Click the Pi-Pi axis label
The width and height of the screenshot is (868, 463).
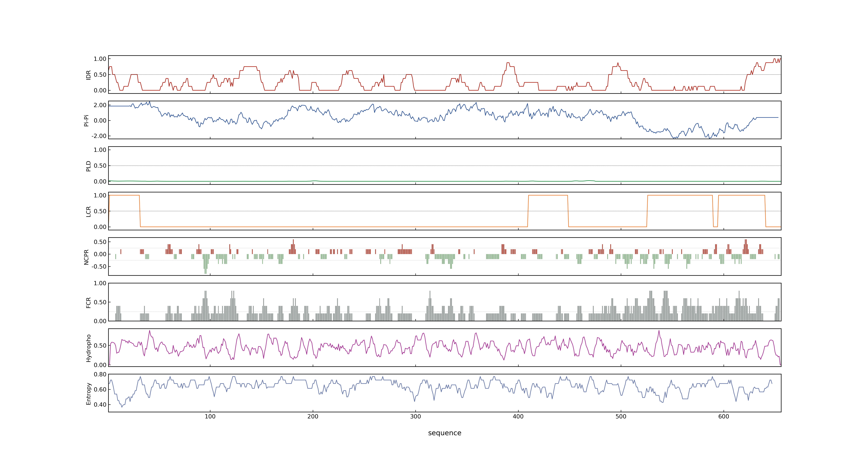click(x=86, y=120)
